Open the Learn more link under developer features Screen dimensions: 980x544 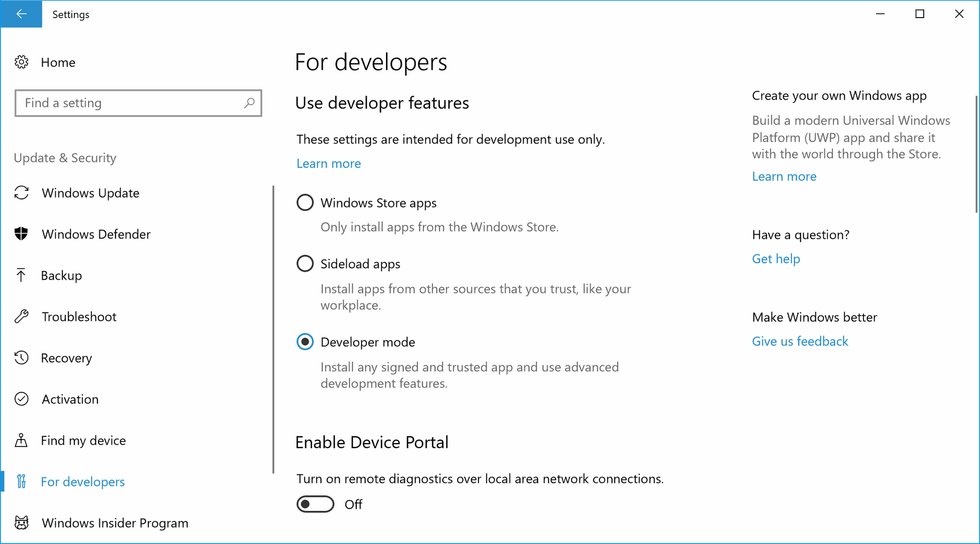(328, 163)
